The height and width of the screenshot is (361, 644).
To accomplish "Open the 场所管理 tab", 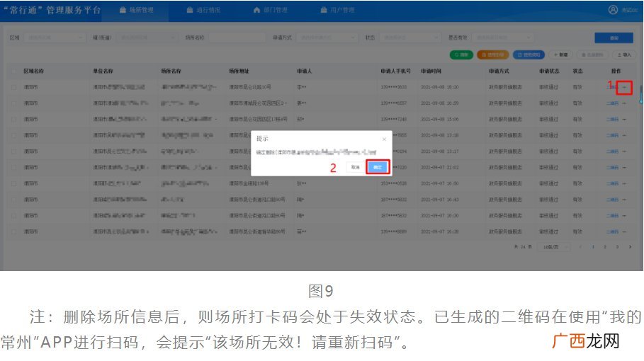I will pos(137,10).
